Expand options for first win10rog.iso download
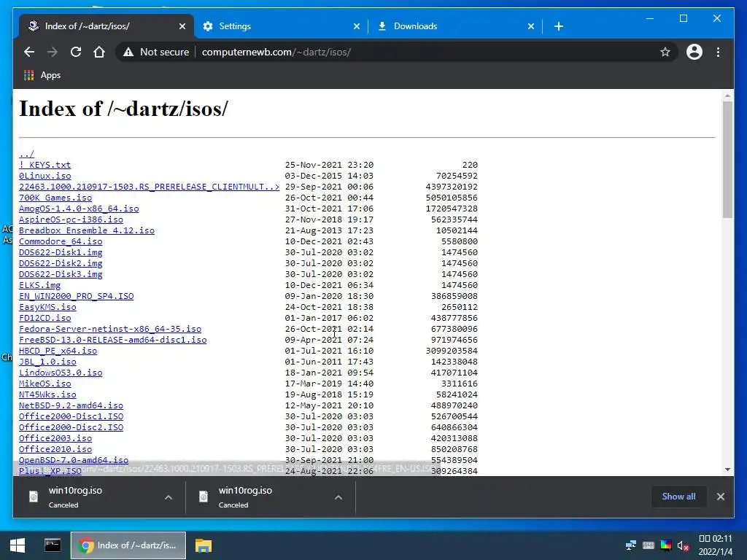Viewport: 747px width, 560px height. tap(169, 497)
